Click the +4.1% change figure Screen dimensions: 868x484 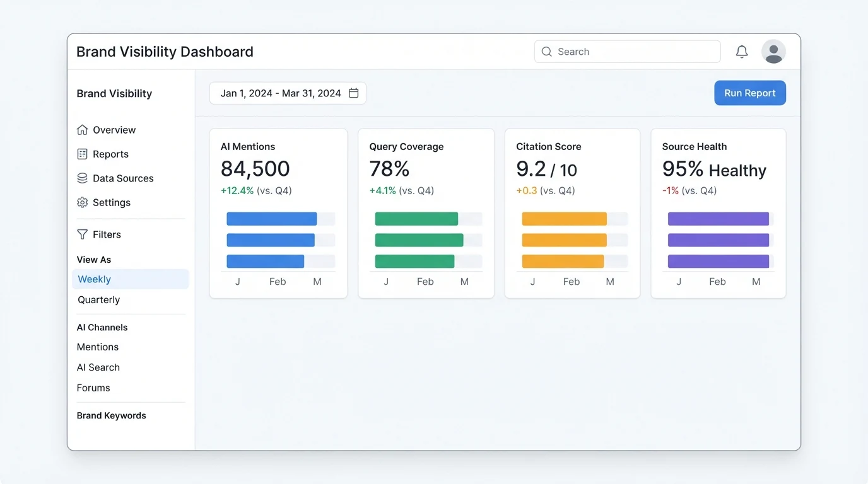pyautogui.click(x=384, y=191)
